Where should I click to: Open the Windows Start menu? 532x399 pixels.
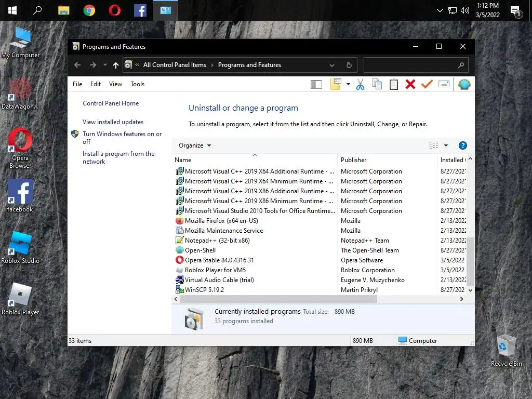point(12,10)
